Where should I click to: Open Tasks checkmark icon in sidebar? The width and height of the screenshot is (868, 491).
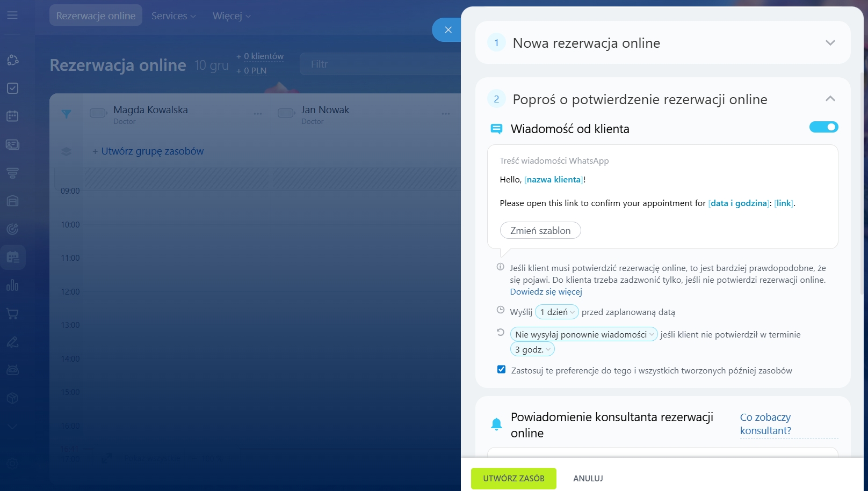pos(12,88)
